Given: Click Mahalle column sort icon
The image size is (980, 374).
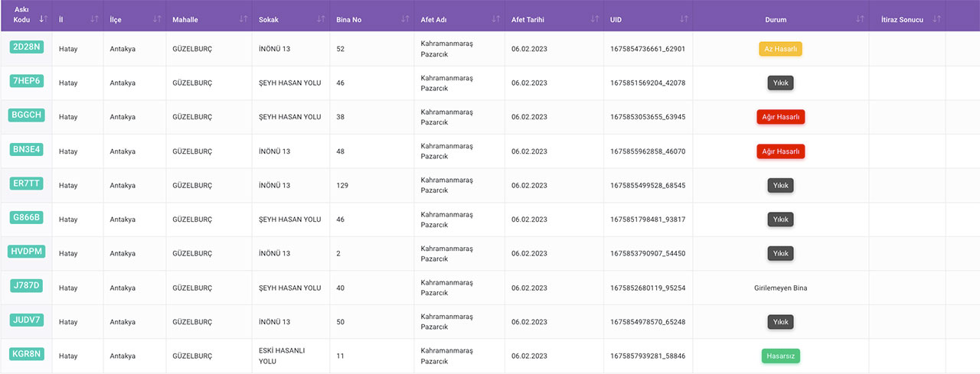Looking at the screenshot, I should pos(243,19).
